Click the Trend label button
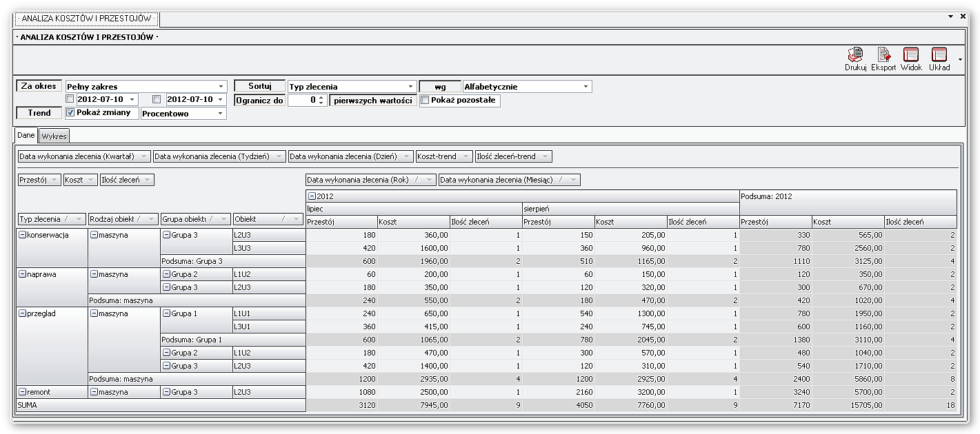 (x=39, y=112)
